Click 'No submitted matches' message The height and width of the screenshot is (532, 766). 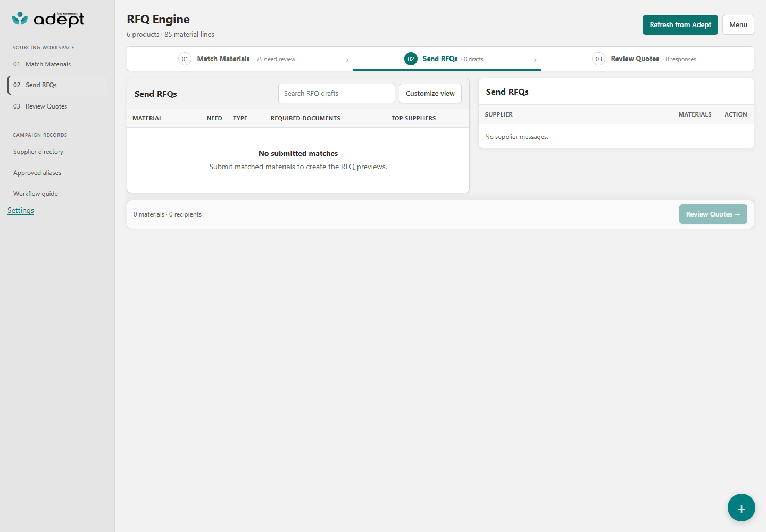tap(298, 153)
